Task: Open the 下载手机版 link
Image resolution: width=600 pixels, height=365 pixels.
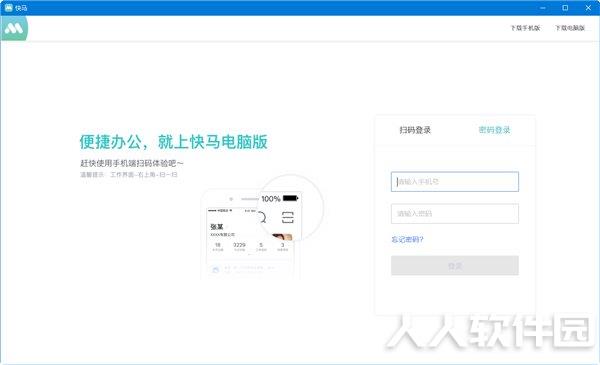Action: [x=525, y=28]
